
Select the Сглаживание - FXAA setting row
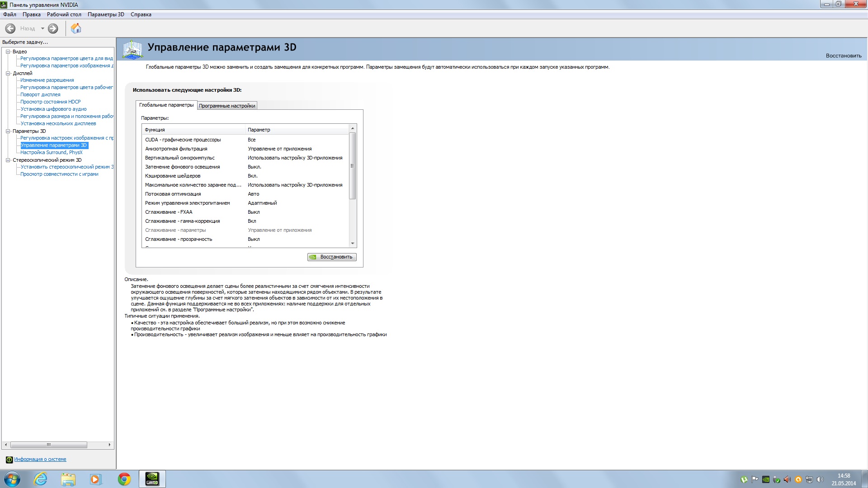click(169, 212)
